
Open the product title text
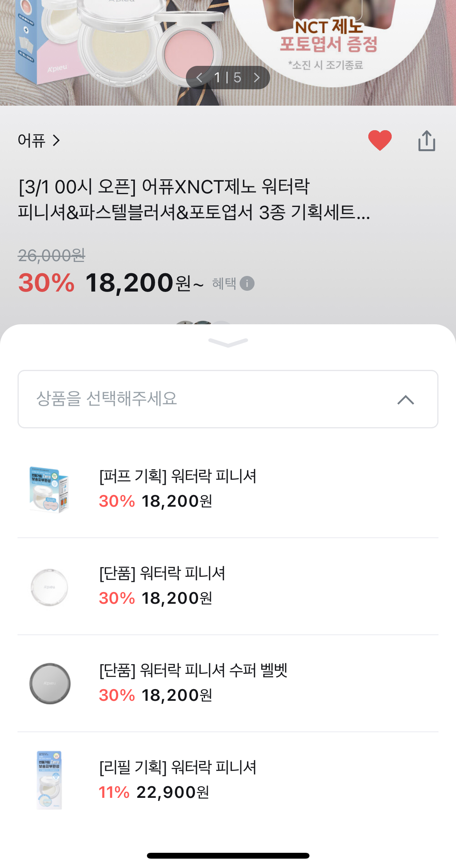point(194,199)
